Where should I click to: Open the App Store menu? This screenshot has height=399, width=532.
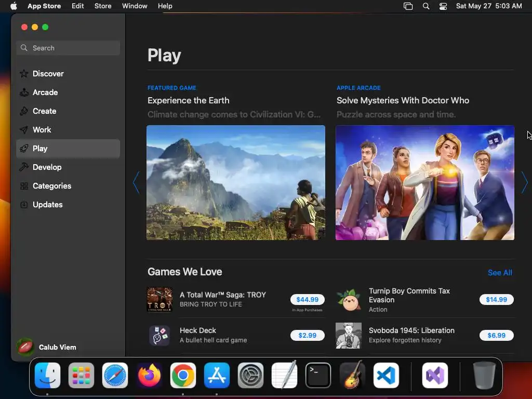coord(44,6)
